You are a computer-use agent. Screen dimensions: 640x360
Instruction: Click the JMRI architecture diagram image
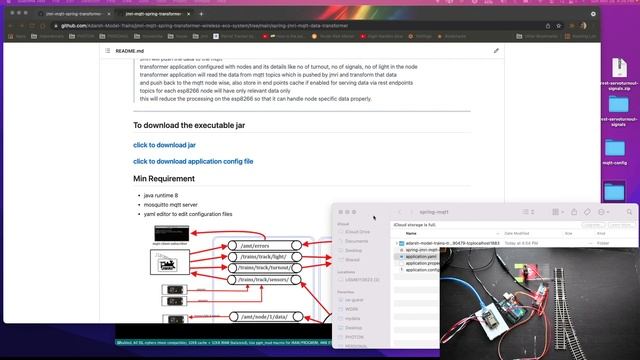coord(241,273)
